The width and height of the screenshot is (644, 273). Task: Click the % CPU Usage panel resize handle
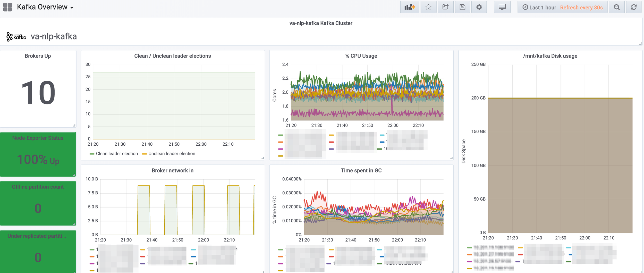click(x=451, y=158)
